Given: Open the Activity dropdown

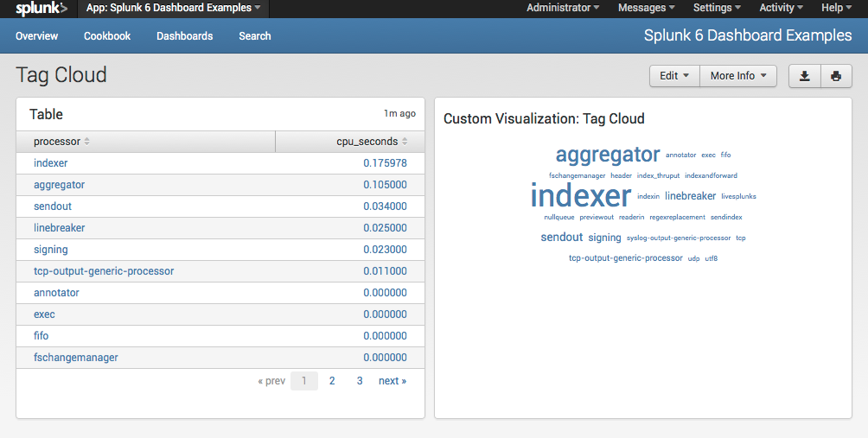Looking at the screenshot, I should point(781,8).
